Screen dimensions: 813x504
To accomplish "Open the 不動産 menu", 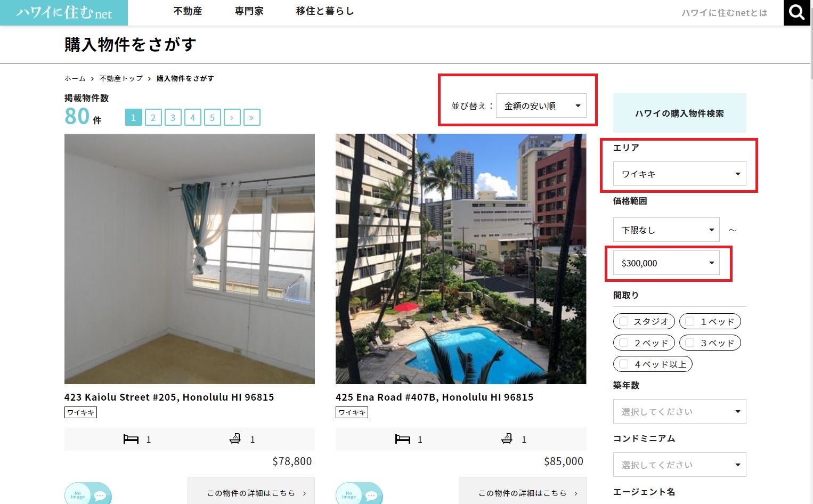I will pyautogui.click(x=188, y=11).
